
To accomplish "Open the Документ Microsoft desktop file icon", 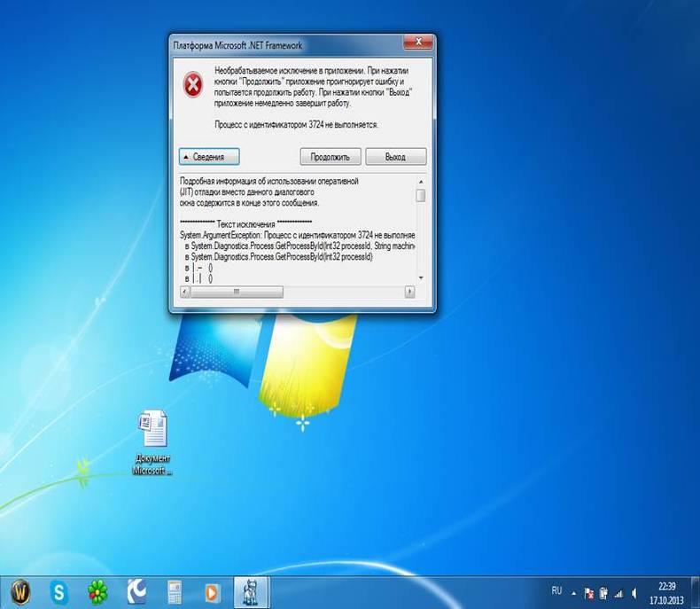I will pos(152,442).
